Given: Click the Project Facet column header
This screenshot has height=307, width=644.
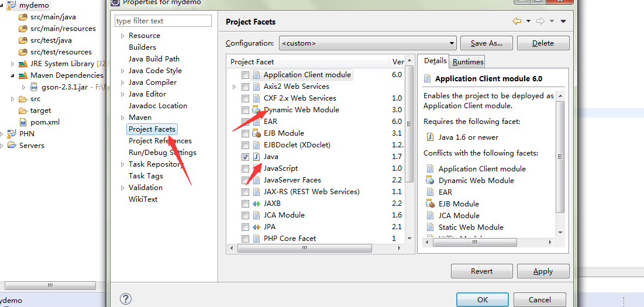Looking at the screenshot, I should coord(307,62).
